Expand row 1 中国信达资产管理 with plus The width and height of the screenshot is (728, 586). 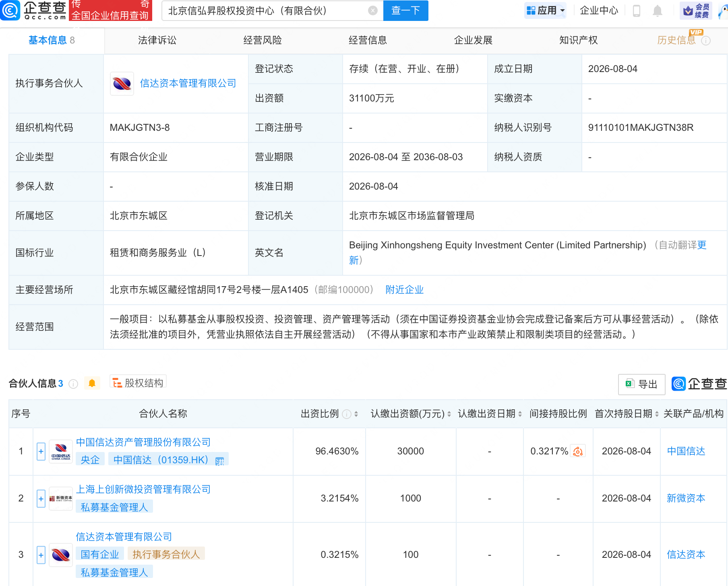point(41,452)
